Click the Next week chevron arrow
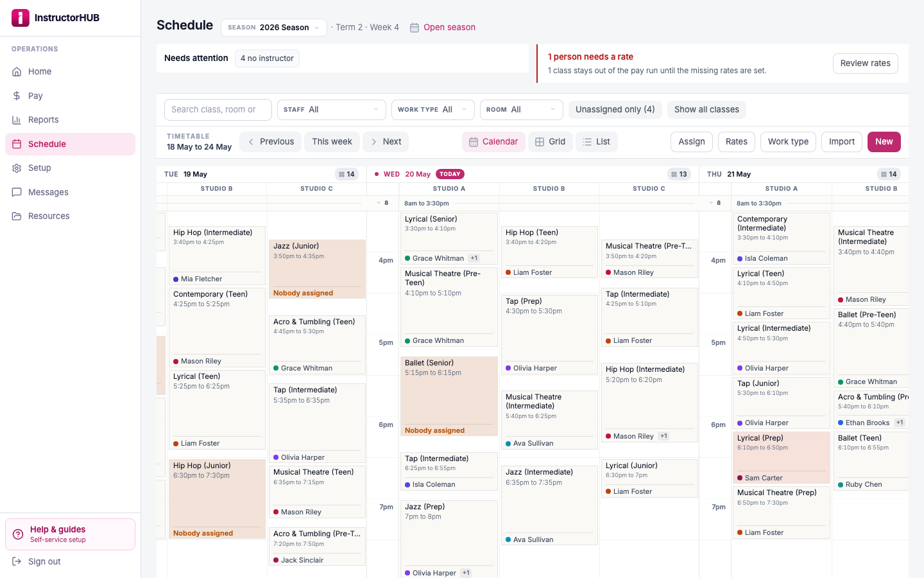This screenshot has height=578, width=924. coord(374,142)
